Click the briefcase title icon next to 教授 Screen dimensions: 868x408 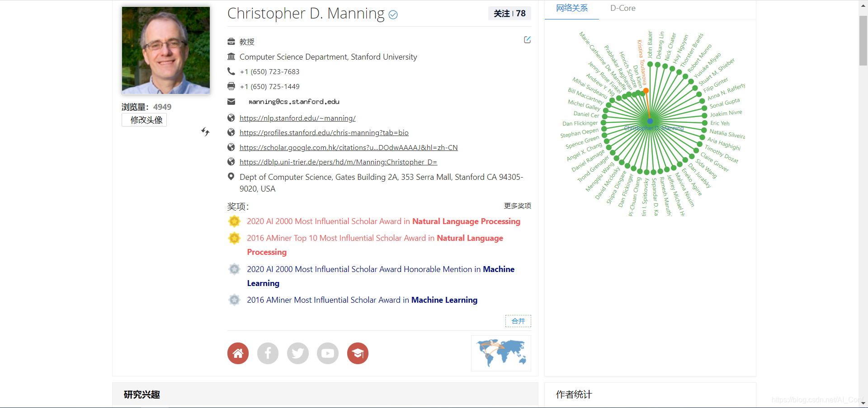231,42
